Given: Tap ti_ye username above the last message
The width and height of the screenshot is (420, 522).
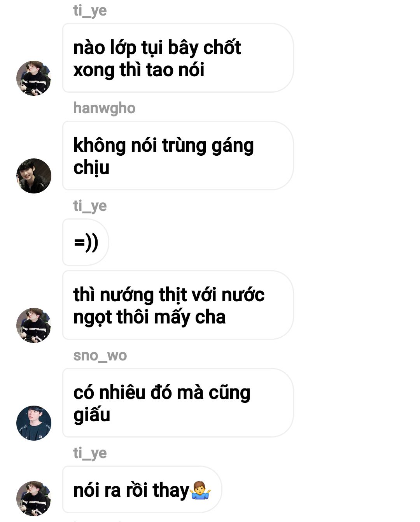Looking at the screenshot, I should pos(90,453).
